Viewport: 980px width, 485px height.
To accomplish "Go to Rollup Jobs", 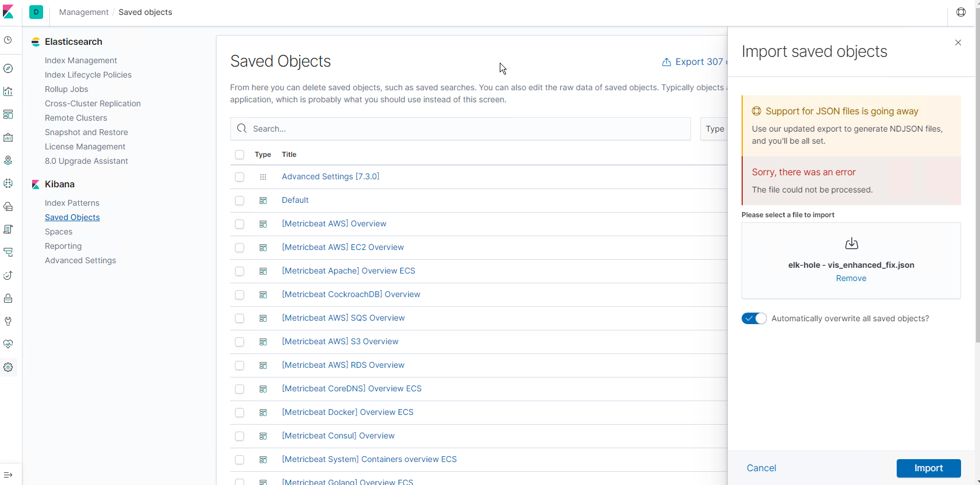I will tap(67, 89).
